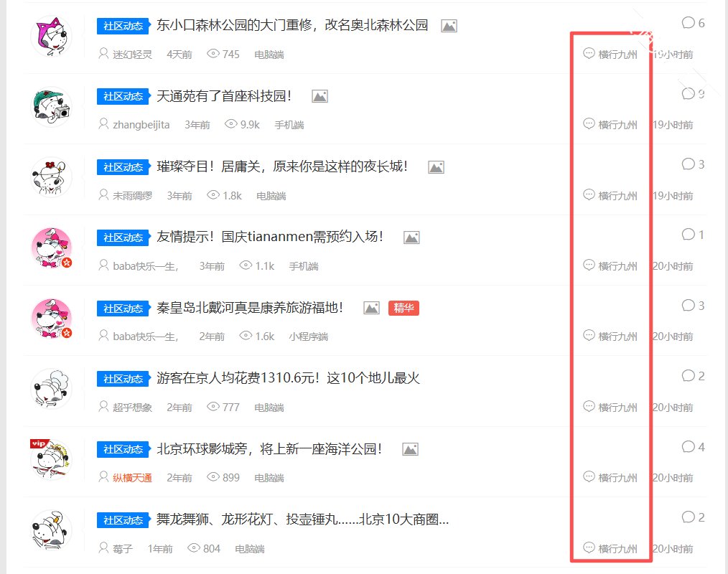Select 社区动态 tag on 天通苑 post

[123, 97]
